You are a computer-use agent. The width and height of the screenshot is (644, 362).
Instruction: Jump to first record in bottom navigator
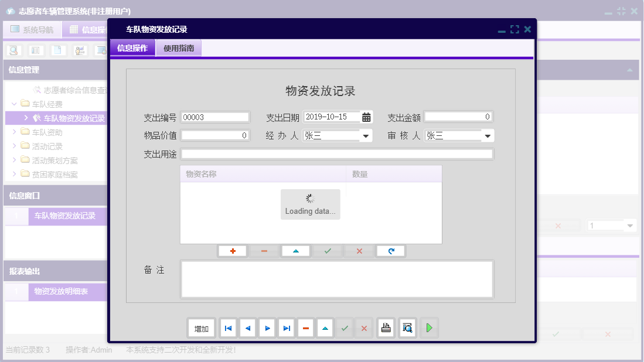[228, 328]
